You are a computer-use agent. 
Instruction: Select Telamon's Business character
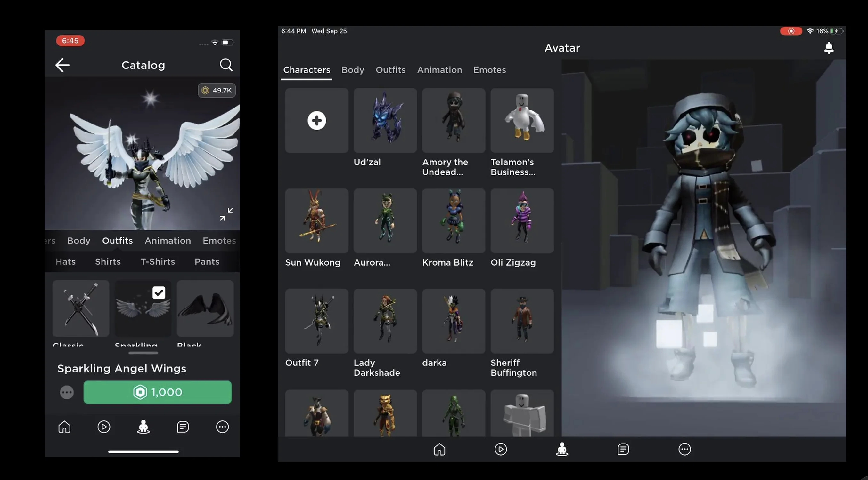click(x=522, y=120)
